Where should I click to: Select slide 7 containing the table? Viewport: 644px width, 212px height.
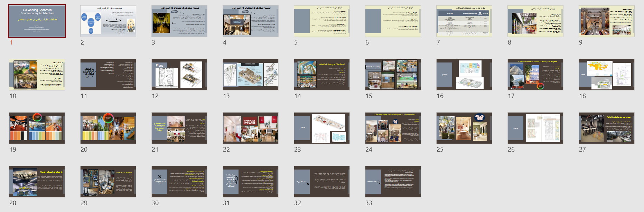464,21
